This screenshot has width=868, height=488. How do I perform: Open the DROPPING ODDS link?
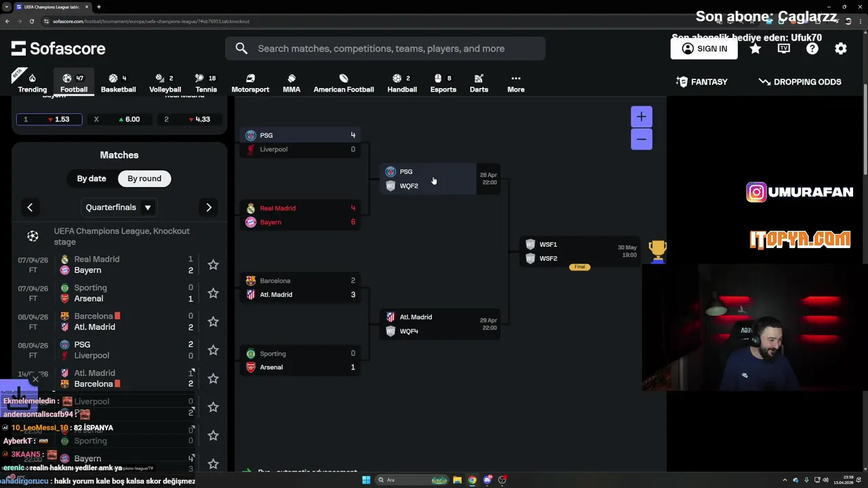coord(800,81)
